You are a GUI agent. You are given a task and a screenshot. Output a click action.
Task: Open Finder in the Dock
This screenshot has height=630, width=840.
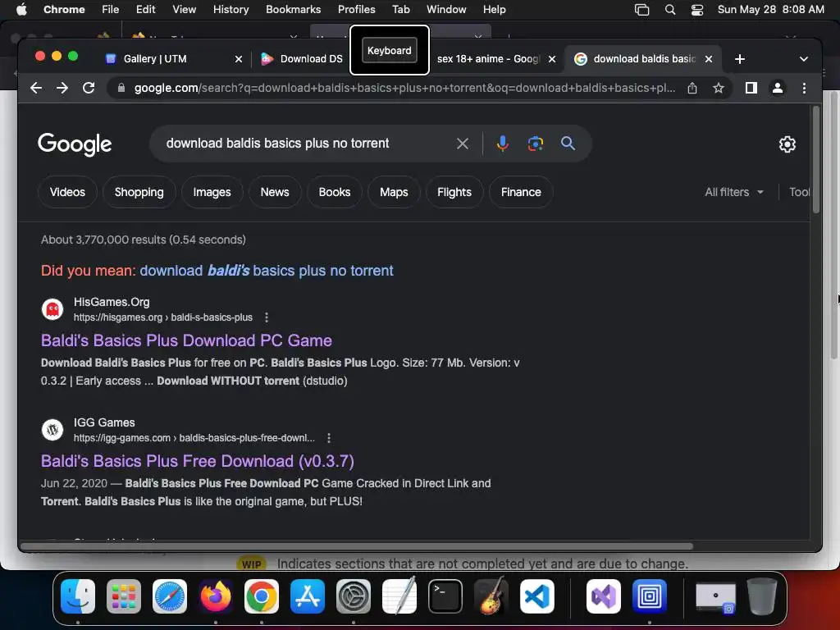(78, 596)
